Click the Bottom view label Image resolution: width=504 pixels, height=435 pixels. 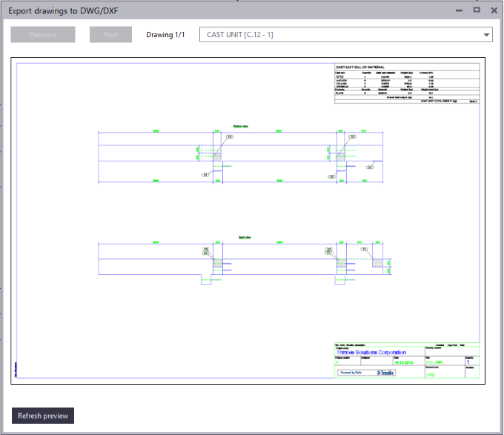coord(240,126)
